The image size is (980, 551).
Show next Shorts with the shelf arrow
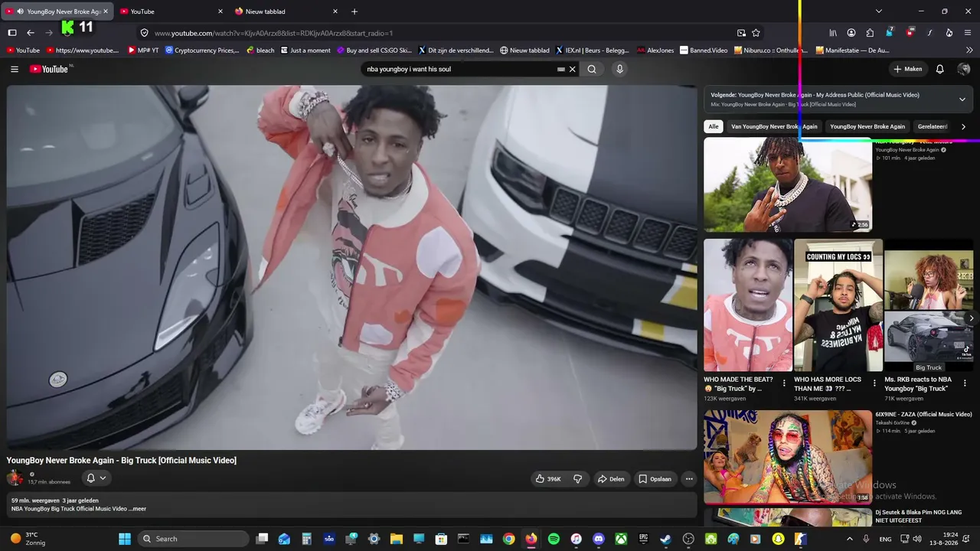coord(972,318)
